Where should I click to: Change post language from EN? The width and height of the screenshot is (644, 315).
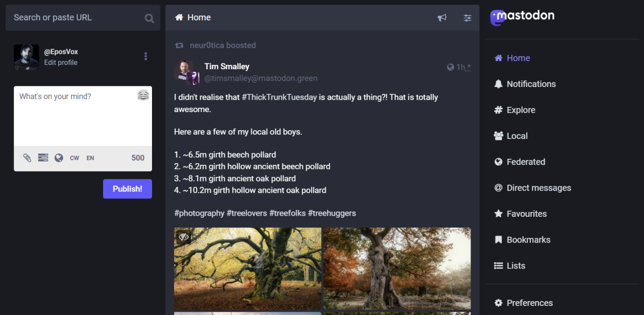(90, 158)
